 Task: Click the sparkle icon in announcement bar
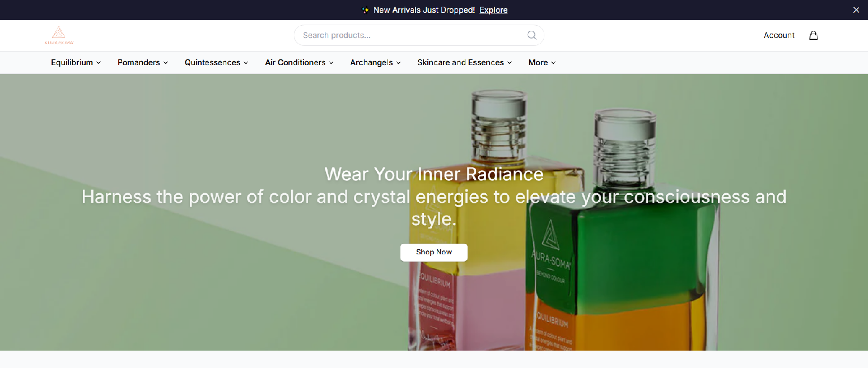click(x=365, y=10)
